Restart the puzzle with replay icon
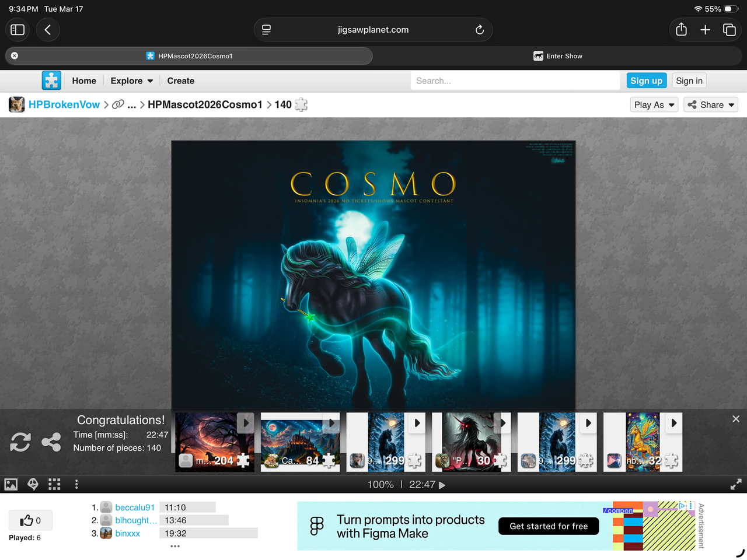 20,442
